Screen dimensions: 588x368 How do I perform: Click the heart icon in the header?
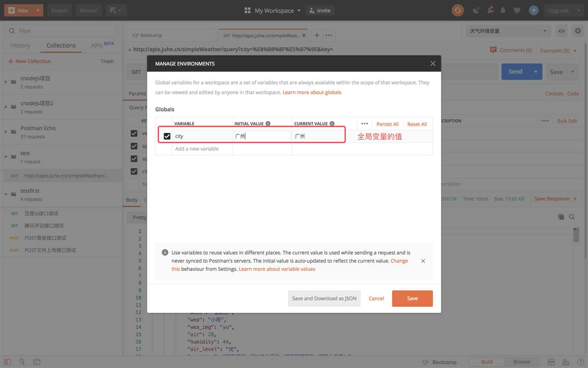click(x=517, y=10)
